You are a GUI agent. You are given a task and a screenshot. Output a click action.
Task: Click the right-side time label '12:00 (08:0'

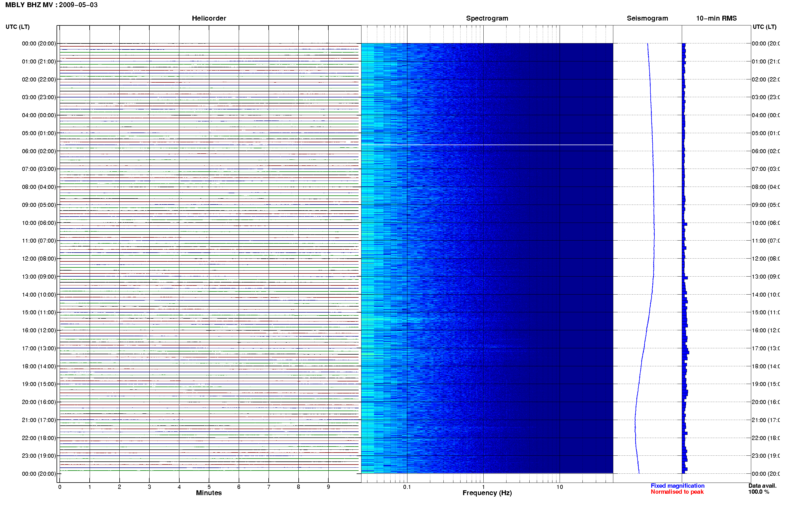pyautogui.click(x=766, y=259)
